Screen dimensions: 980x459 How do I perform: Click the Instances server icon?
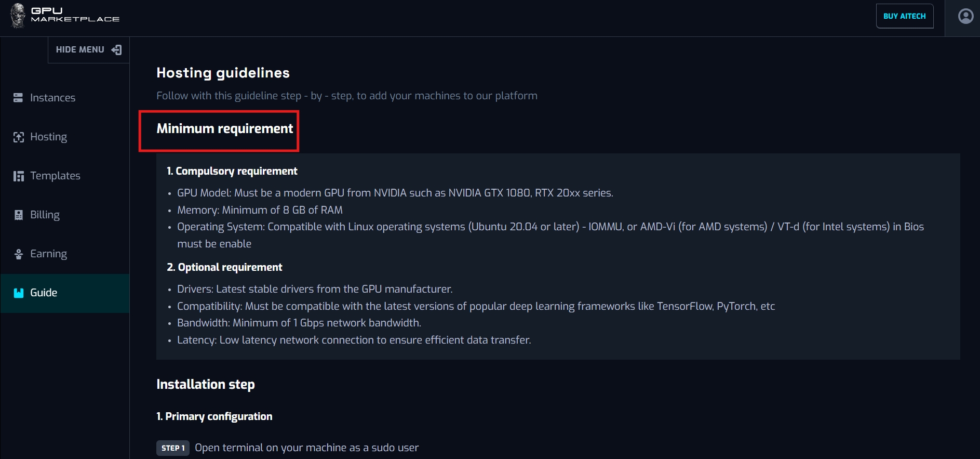18,98
